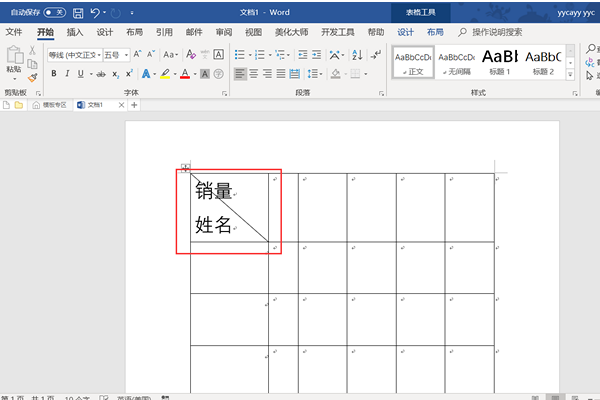This screenshot has height=400, width=600.
Task: Open the font color dropdown arrow
Action: pyautogui.click(x=195, y=74)
